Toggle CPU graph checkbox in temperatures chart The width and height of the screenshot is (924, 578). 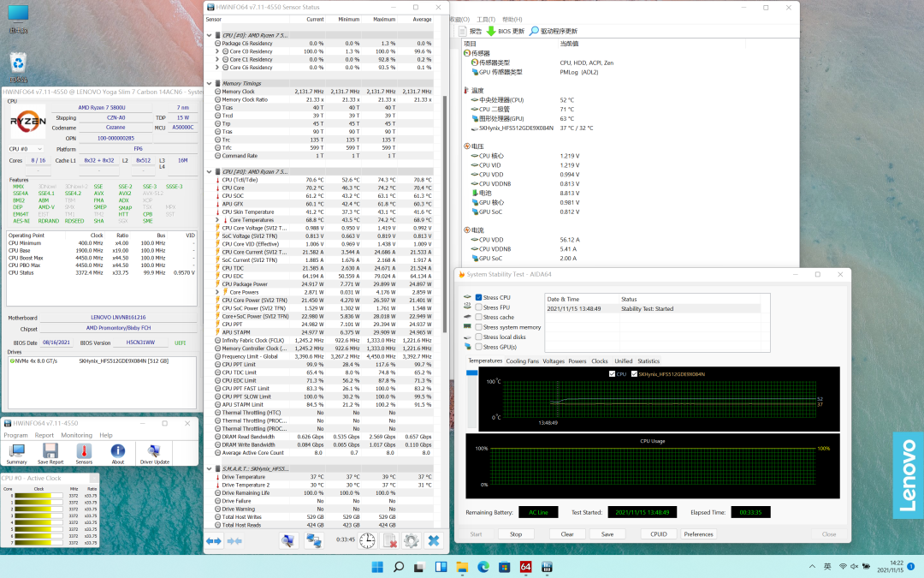pyautogui.click(x=612, y=374)
